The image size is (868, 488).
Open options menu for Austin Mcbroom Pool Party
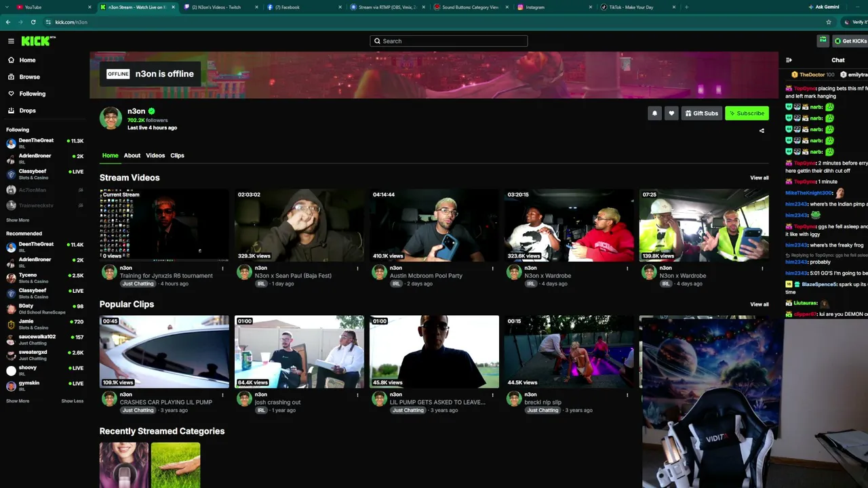click(x=492, y=268)
